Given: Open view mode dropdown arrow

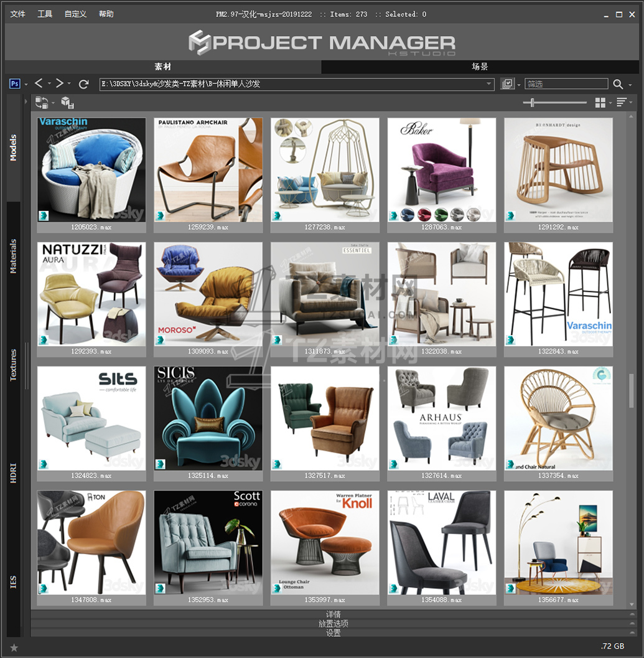Looking at the screenshot, I should point(610,102).
